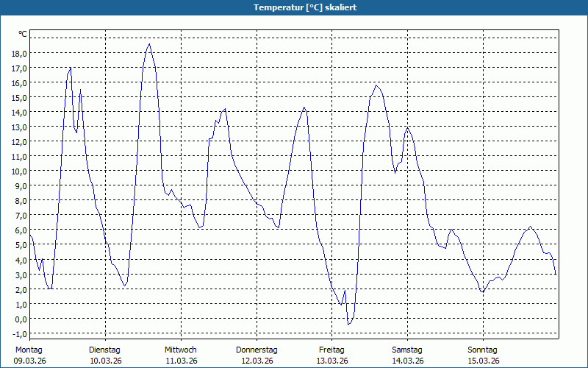Click the 16,0 y-axis value
This screenshot has width=588, height=368.
(19, 83)
